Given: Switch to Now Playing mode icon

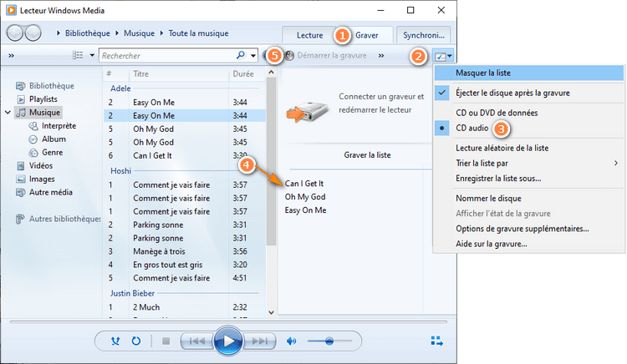Looking at the screenshot, I should (x=436, y=341).
